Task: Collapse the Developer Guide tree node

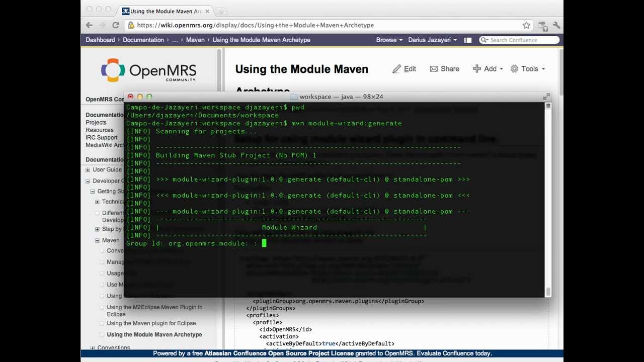Action: point(88,181)
